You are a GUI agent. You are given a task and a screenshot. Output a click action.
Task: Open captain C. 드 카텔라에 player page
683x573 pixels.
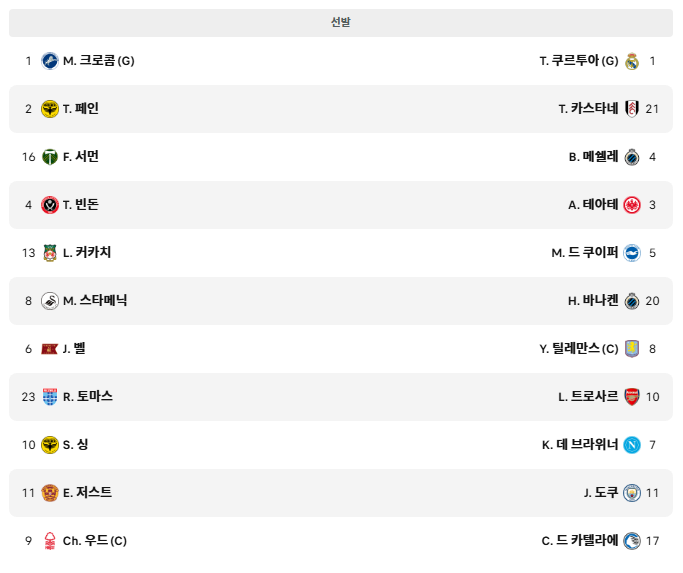[x=580, y=540]
